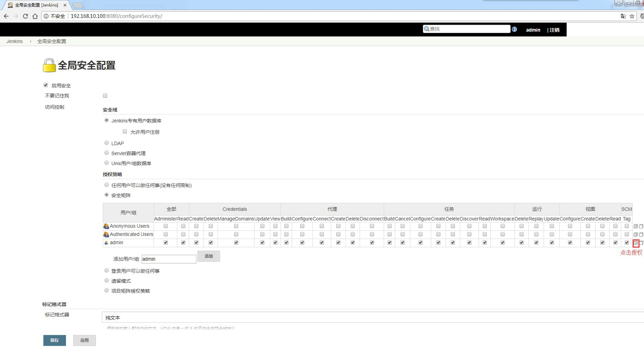Click the 注销 logout link

tap(554, 30)
